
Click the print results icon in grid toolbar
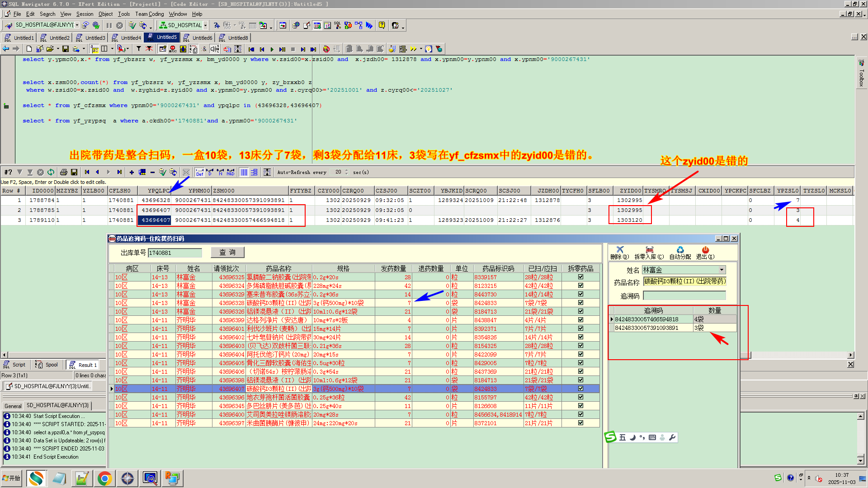click(64, 172)
